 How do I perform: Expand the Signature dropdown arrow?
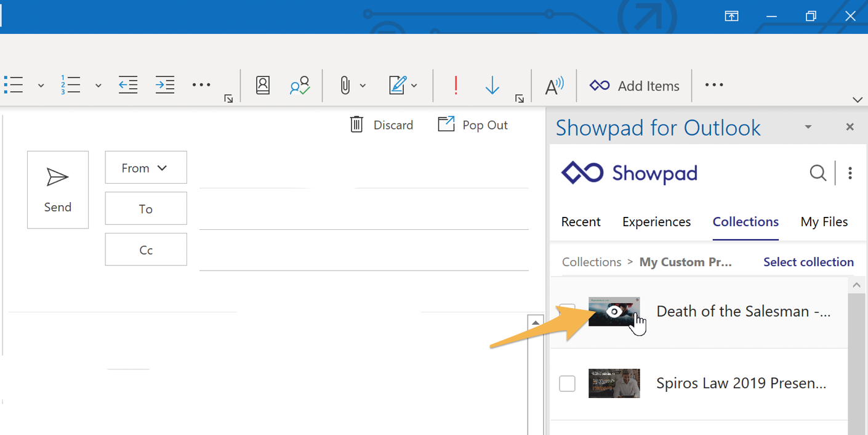tap(414, 86)
